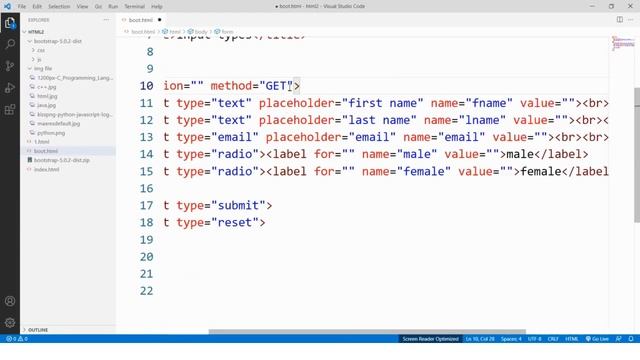Viewport: 640px width, 360px height.
Task: Click body element in the breadcrumb
Action: pyautogui.click(x=201, y=31)
